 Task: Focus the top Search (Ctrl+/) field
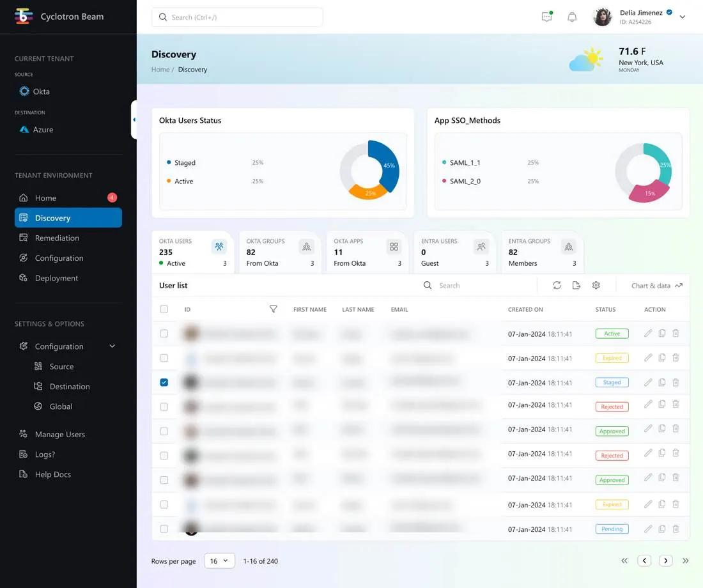(x=237, y=17)
